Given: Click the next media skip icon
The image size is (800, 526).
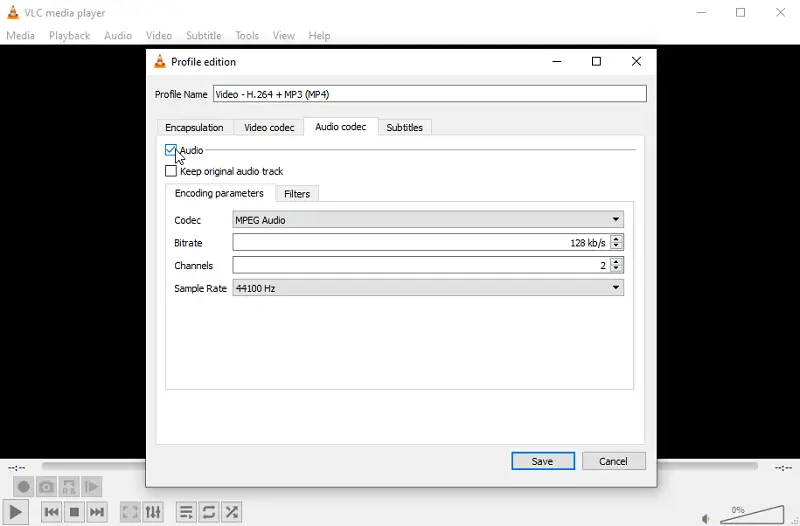Looking at the screenshot, I should pos(97,512).
